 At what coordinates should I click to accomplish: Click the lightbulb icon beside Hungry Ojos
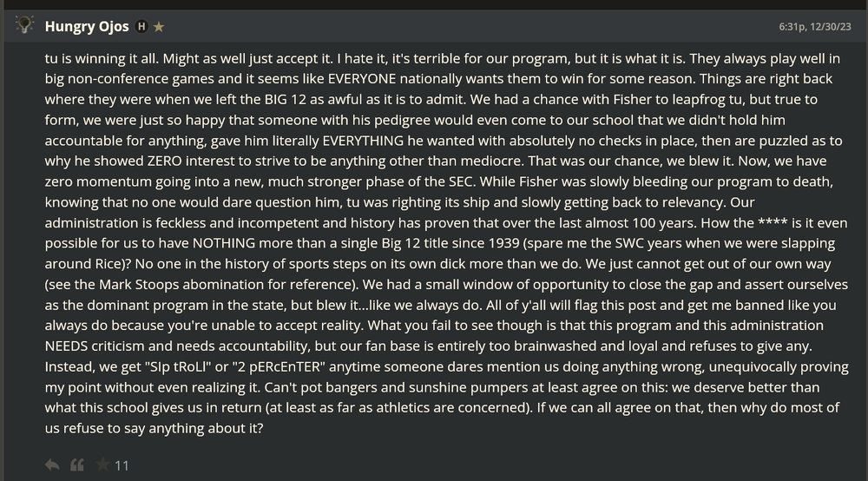click(x=24, y=26)
